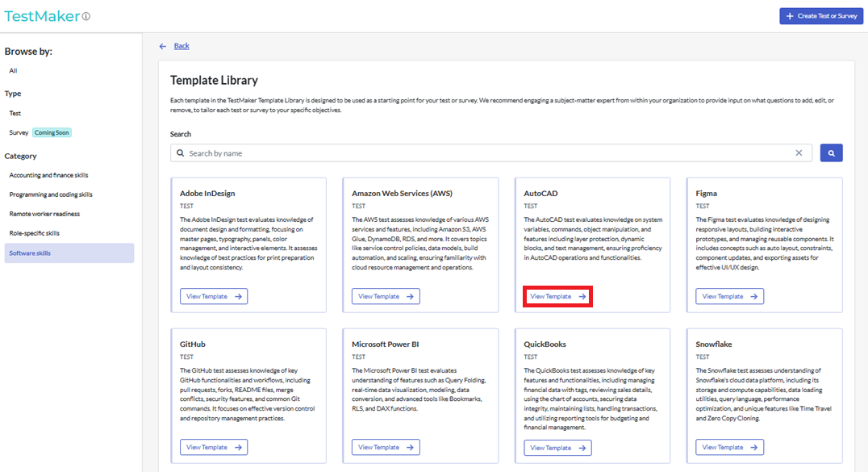
Task: Click the Snowflake card title
Action: tap(714, 344)
